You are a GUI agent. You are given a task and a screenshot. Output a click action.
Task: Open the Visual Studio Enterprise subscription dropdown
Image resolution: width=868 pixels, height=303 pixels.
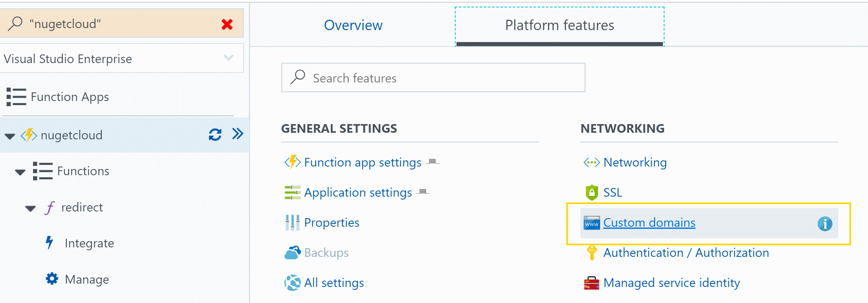(122, 59)
